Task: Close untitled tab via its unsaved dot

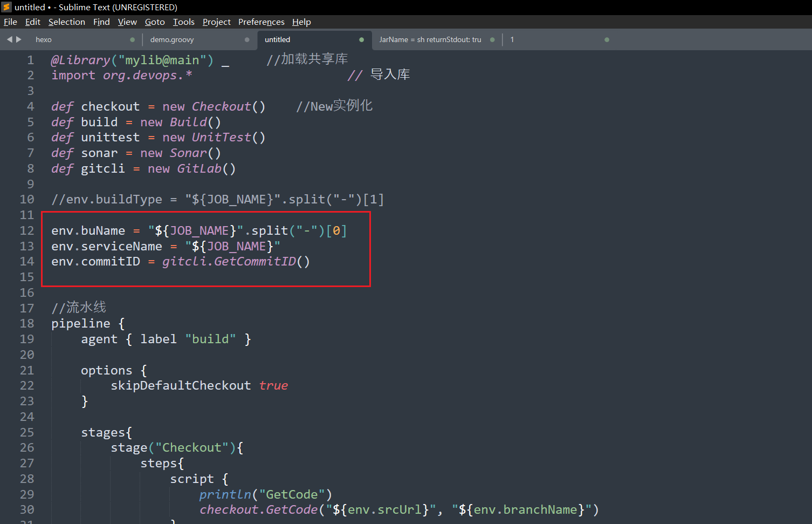Action: pos(361,39)
